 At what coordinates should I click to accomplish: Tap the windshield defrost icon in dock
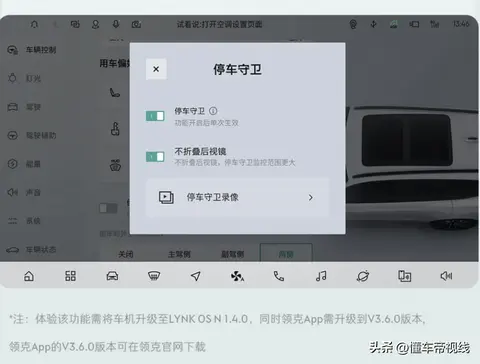(154, 276)
